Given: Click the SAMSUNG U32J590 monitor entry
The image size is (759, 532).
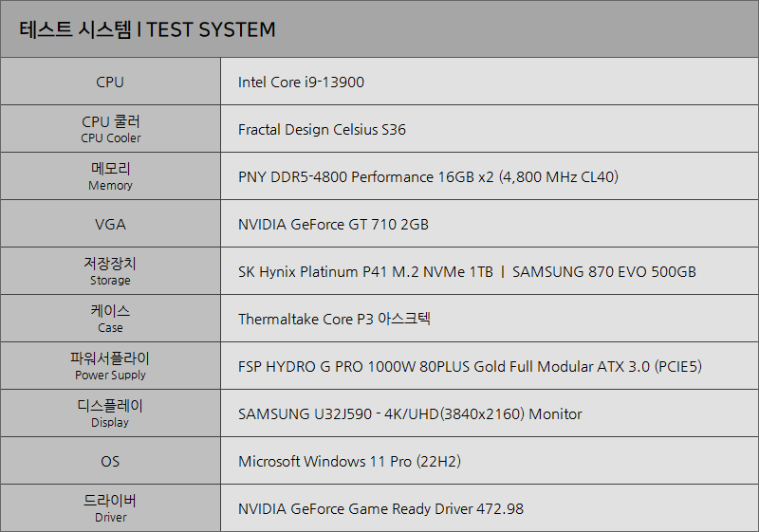Looking at the screenshot, I should coord(410,414).
